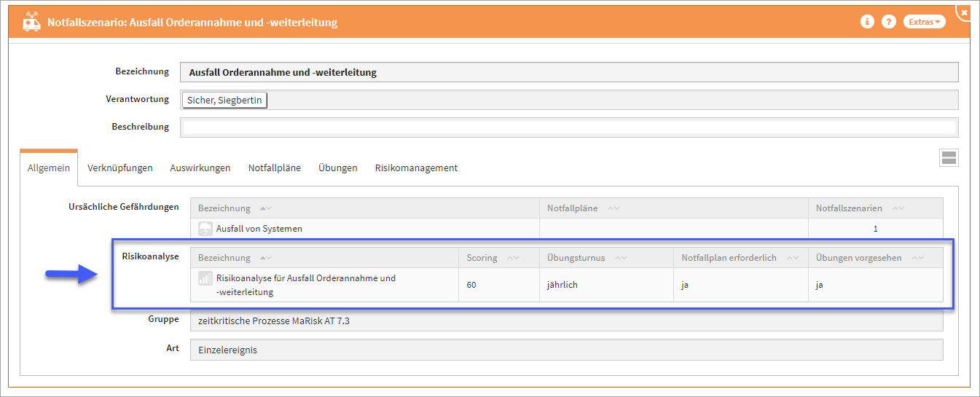Show the Übungen tab
The height and width of the screenshot is (397, 980).
point(338,168)
